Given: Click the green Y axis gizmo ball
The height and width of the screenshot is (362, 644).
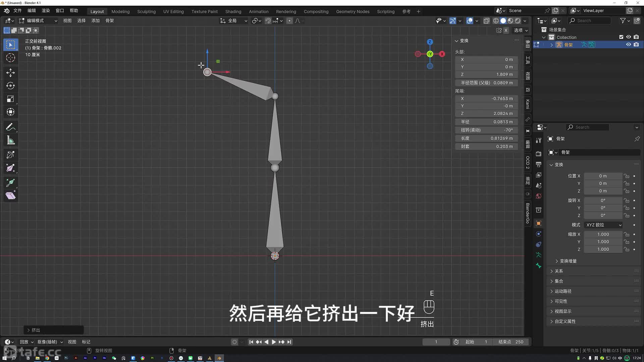Looking at the screenshot, I should click(430, 54).
